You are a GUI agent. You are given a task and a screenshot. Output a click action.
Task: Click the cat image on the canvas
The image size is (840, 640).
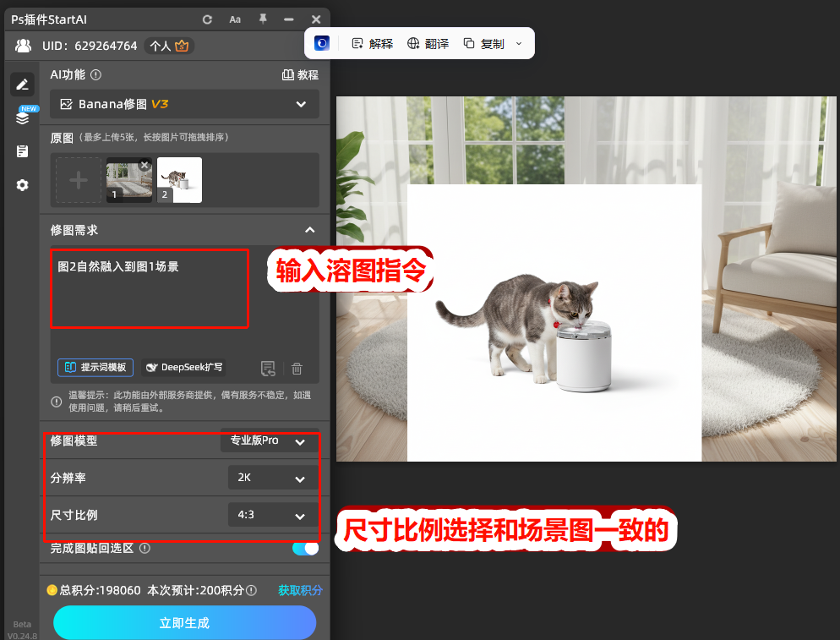[554, 322]
